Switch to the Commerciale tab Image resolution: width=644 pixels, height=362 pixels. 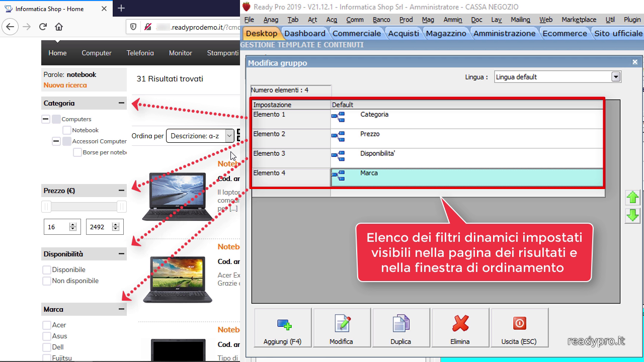click(357, 33)
